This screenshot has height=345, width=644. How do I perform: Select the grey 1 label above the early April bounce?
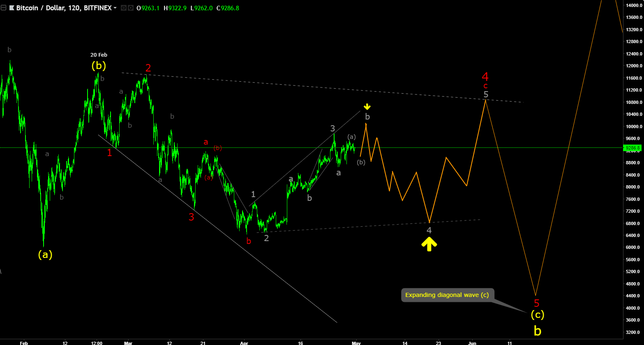(253, 194)
